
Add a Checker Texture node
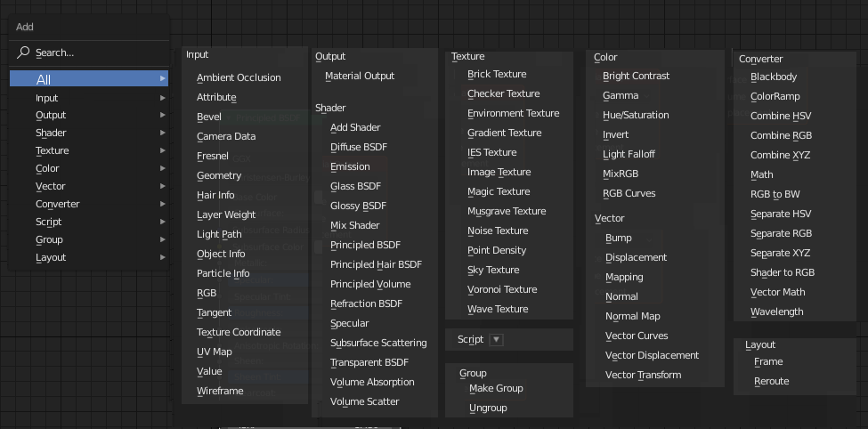pos(503,93)
